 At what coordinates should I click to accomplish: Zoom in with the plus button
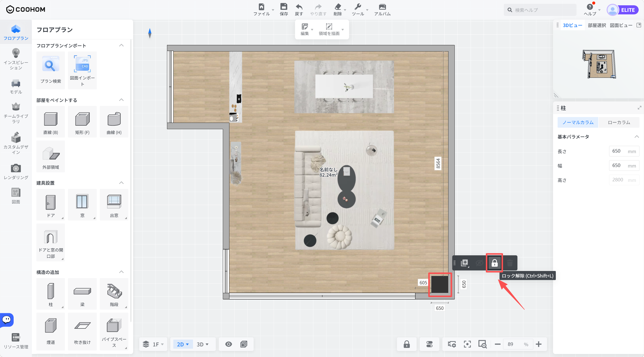[x=538, y=344]
